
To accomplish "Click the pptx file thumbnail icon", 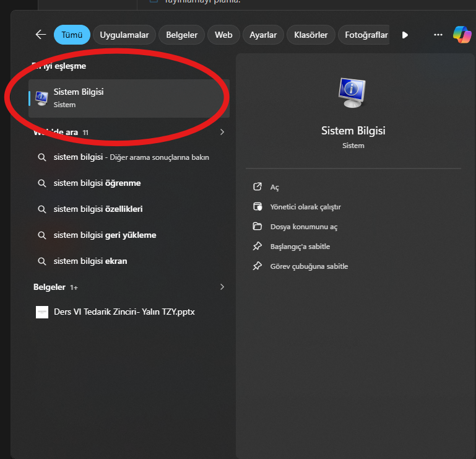I will click(x=42, y=312).
